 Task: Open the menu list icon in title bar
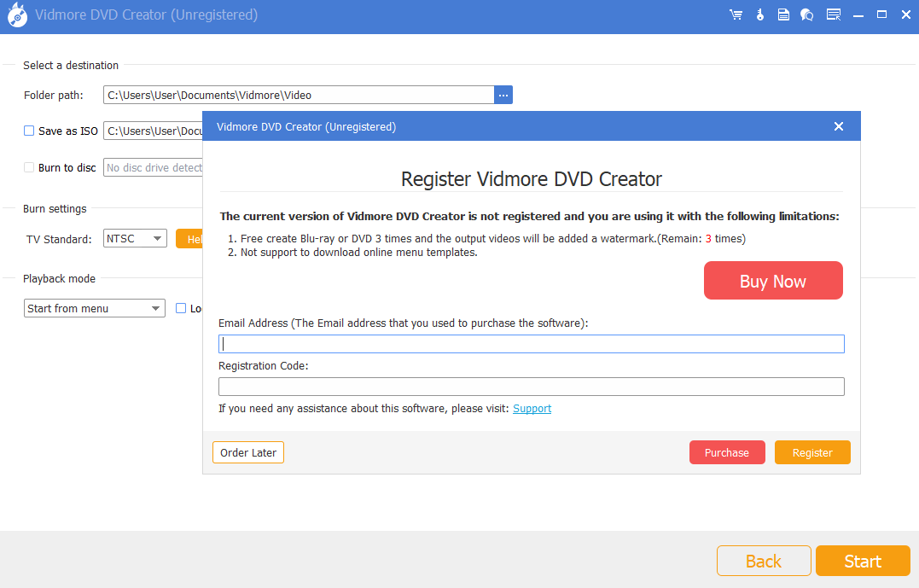click(834, 15)
